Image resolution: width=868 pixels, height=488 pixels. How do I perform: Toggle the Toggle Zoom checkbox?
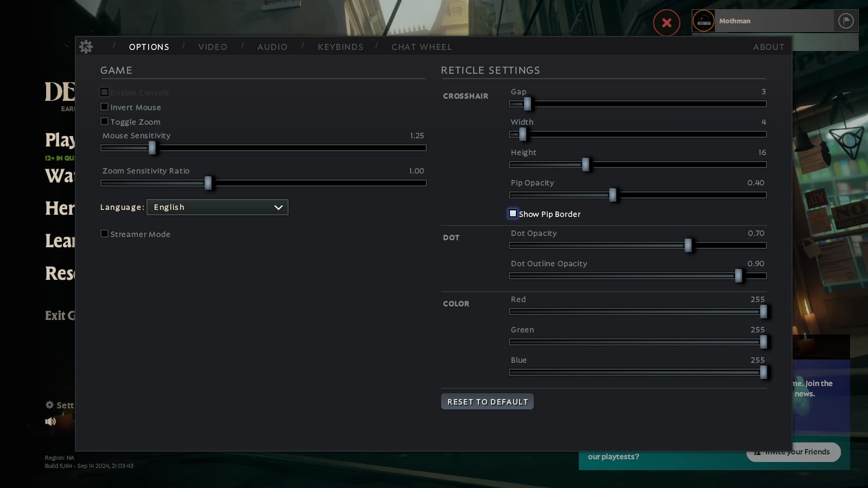(105, 121)
